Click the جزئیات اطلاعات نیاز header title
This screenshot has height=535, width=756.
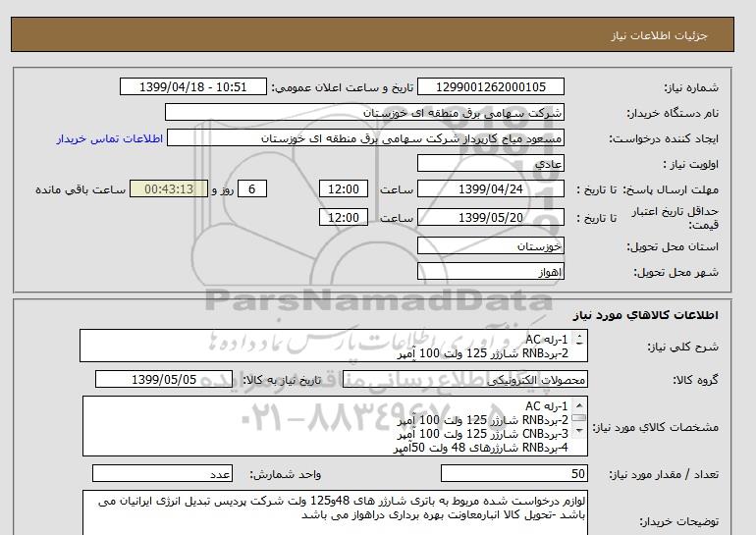pyautogui.click(x=659, y=35)
